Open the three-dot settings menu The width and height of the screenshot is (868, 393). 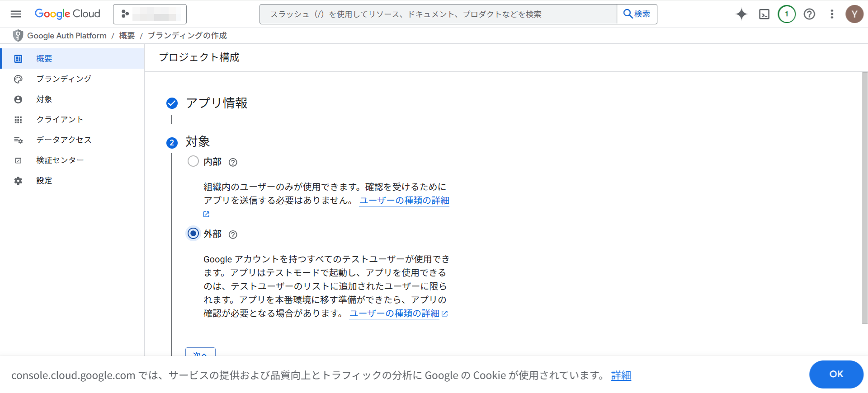click(832, 14)
